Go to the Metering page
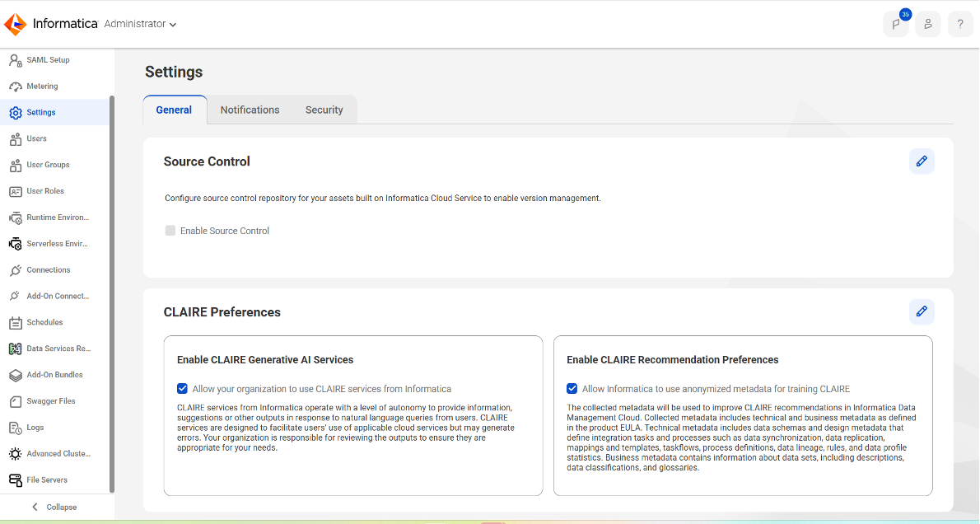The width and height of the screenshot is (980, 524). pos(42,87)
